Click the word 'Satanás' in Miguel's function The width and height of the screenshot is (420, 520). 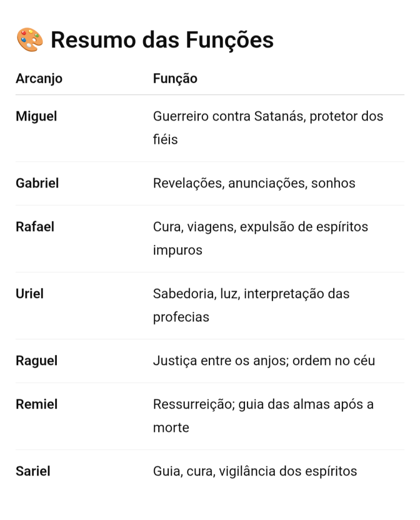(278, 116)
